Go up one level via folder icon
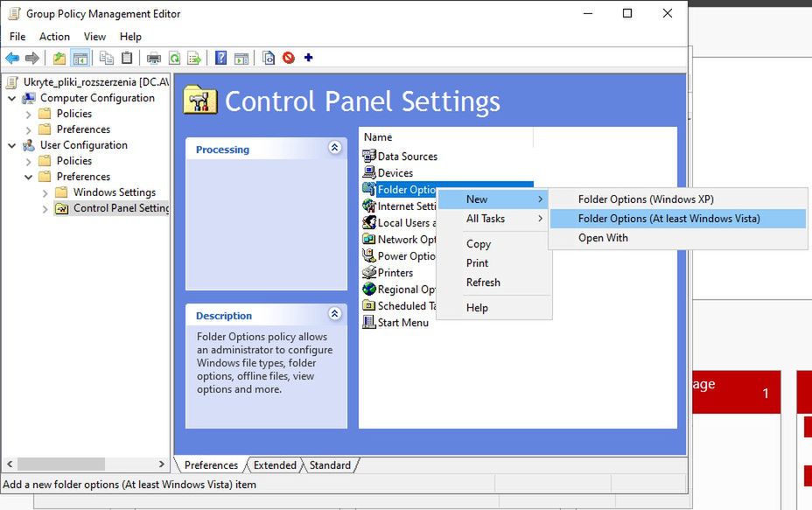Viewport: 812px width, 510px height. (x=59, y=58)
